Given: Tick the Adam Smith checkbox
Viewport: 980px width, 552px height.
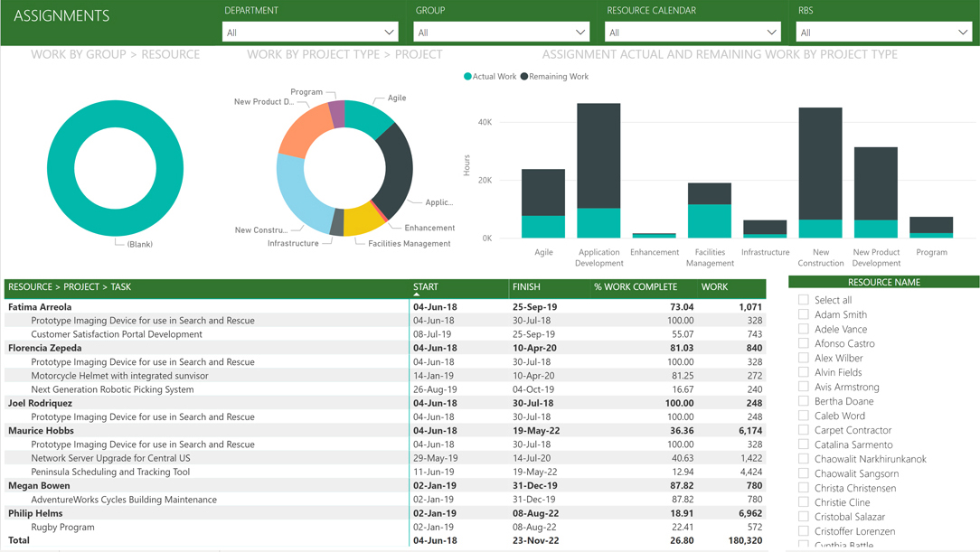Looking at the screenshot, I should click(804, 314).
